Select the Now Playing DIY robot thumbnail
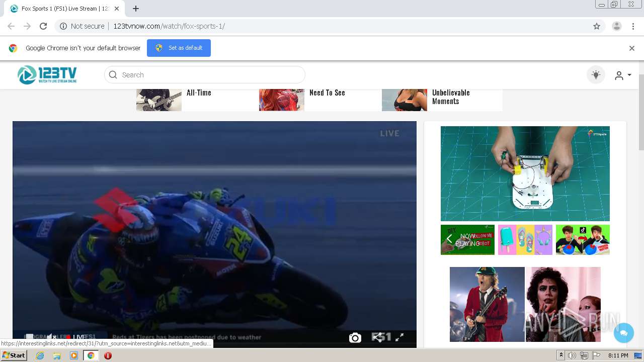 (468, 240)
